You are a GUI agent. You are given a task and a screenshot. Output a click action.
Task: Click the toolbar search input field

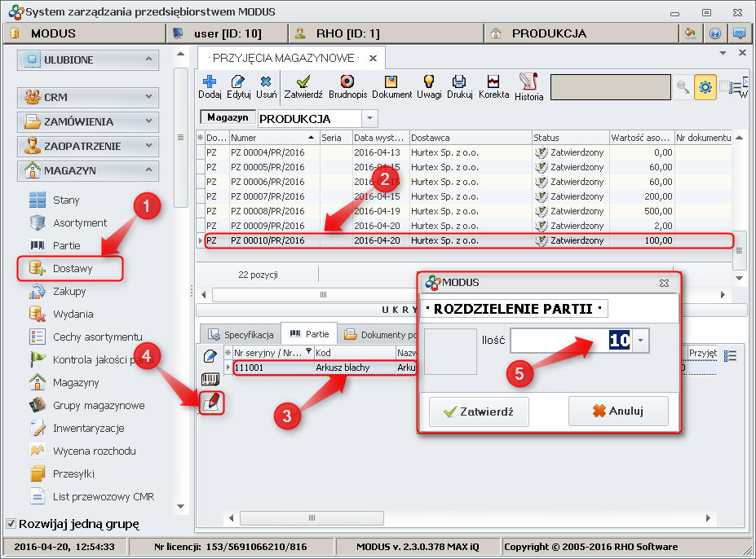click(x=610, y=87)
